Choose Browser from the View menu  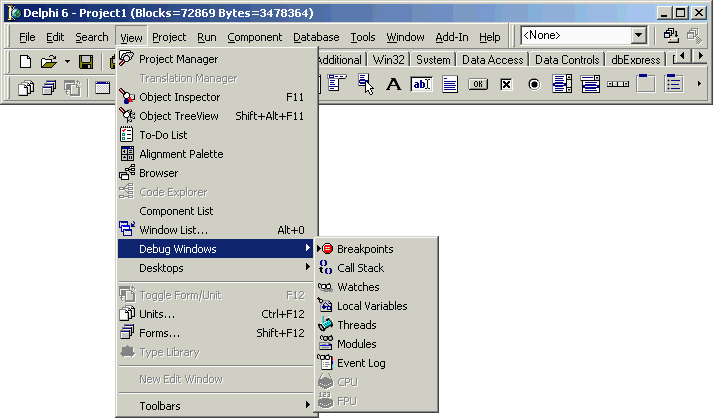pos(216,173)
